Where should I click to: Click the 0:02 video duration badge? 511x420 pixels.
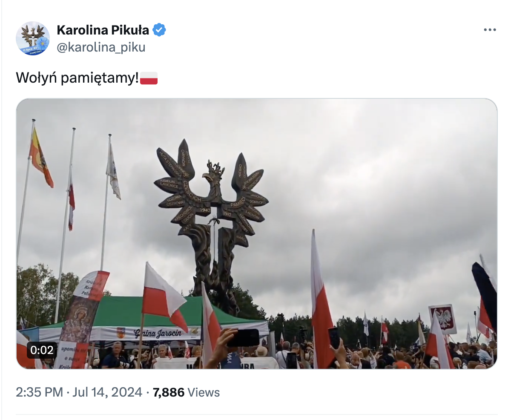42,350
